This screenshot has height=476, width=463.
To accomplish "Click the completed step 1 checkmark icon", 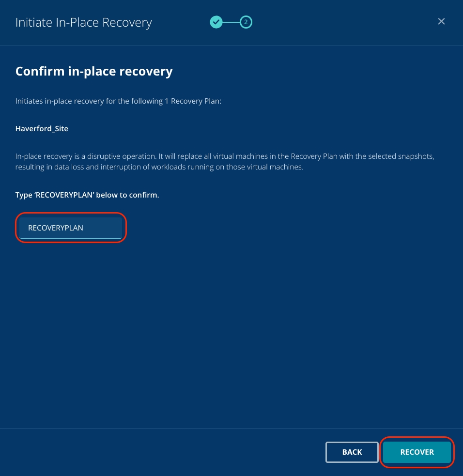I will 216,22.
